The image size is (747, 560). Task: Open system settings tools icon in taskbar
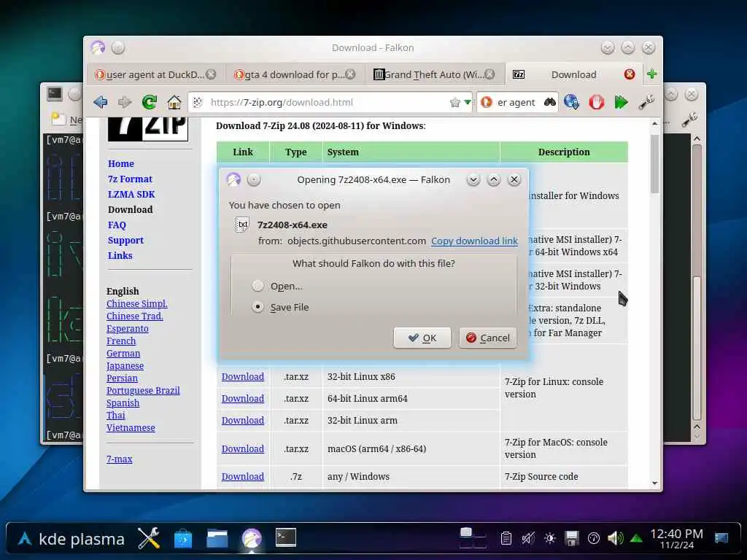coord(149,539)
